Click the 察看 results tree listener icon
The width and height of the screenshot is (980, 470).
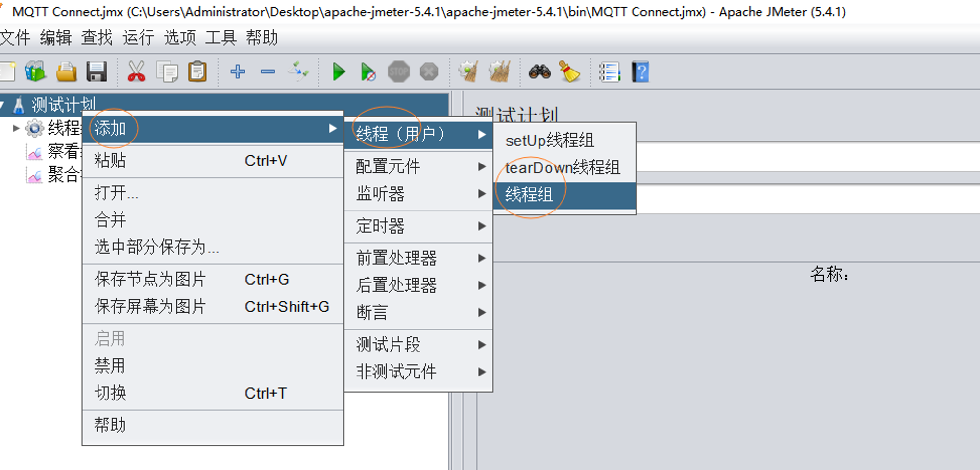(34, 152)
